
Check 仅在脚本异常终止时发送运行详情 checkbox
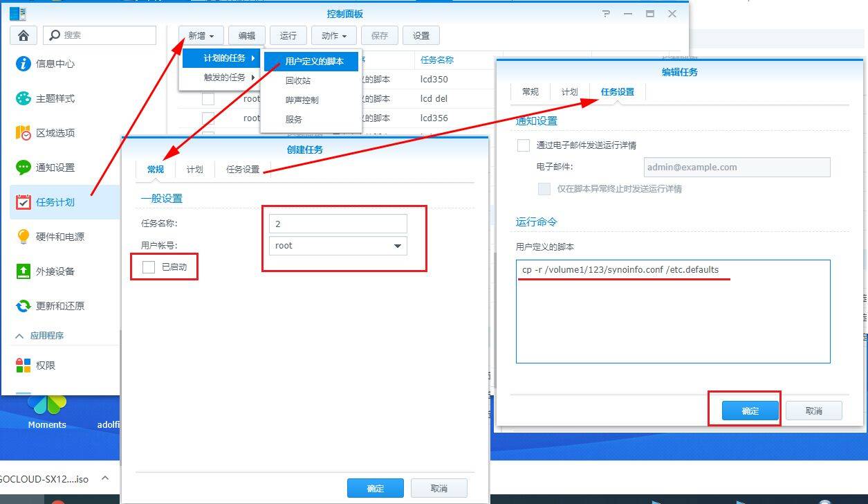(x=544, y=188)
